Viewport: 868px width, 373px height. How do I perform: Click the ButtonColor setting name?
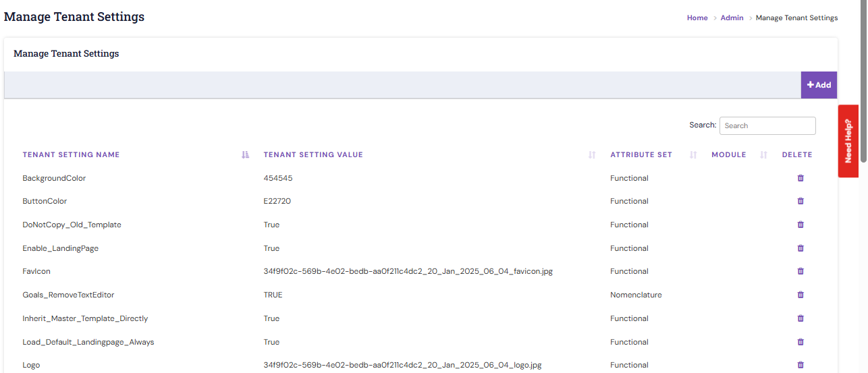tap(45, 201)
